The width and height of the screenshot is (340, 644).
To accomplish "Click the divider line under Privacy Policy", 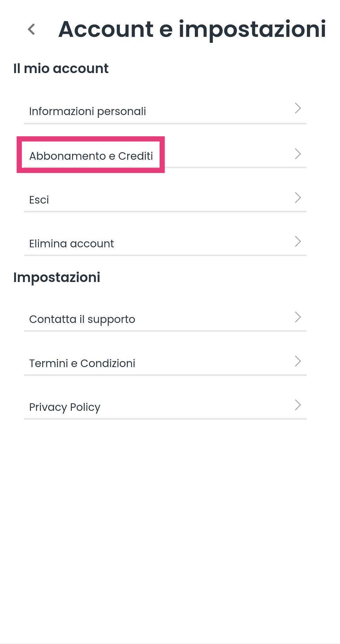I will pos(165,419).
